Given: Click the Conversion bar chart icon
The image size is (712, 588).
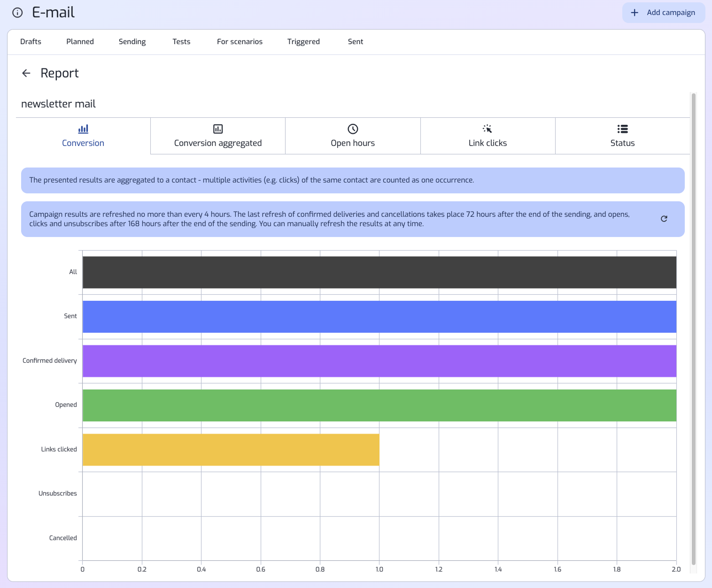Looking at the screenshot, I should coord(83,129).
